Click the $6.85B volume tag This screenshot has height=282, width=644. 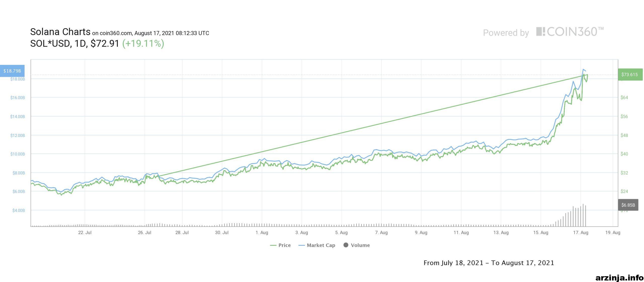click(x=628, y=205)
